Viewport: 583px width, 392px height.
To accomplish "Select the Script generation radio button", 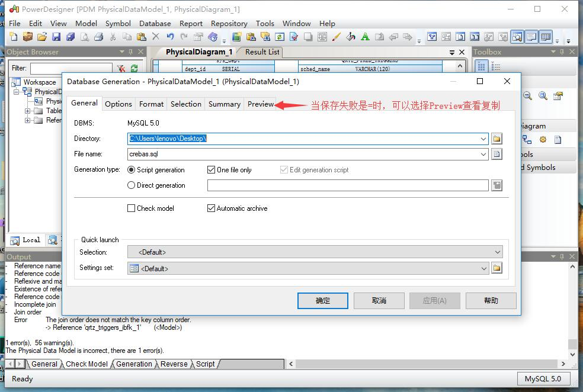I will point(132,170).
